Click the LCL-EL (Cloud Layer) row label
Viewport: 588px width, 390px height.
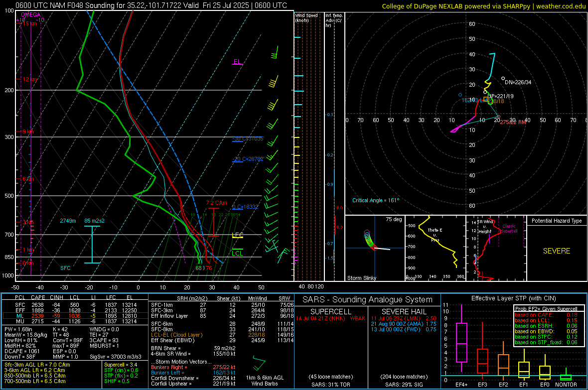176,335
